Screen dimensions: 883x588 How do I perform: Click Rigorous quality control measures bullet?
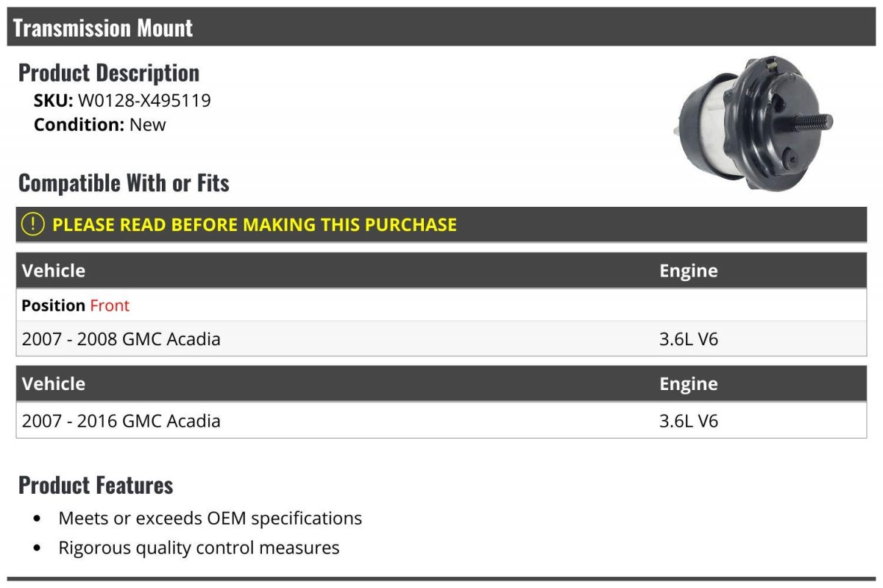(199, 548)
